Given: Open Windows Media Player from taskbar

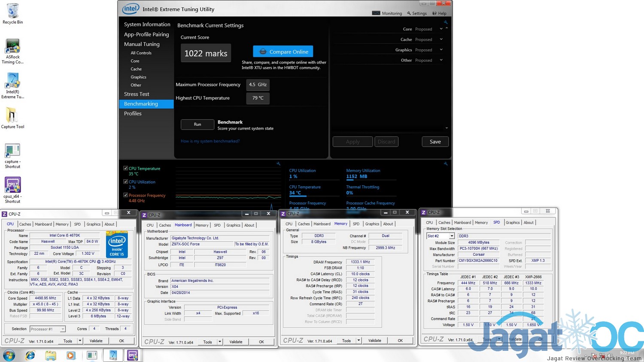Looking at the screenshot, I should 71,355.
